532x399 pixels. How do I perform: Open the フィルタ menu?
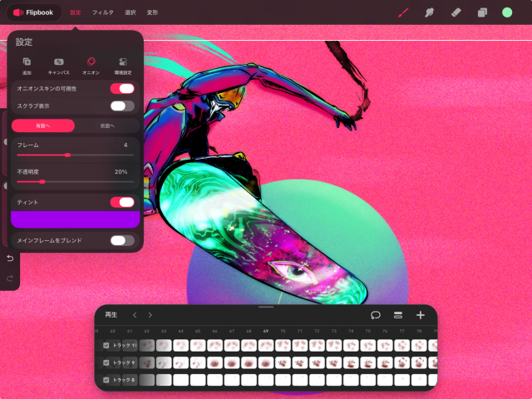click(103, 12)
